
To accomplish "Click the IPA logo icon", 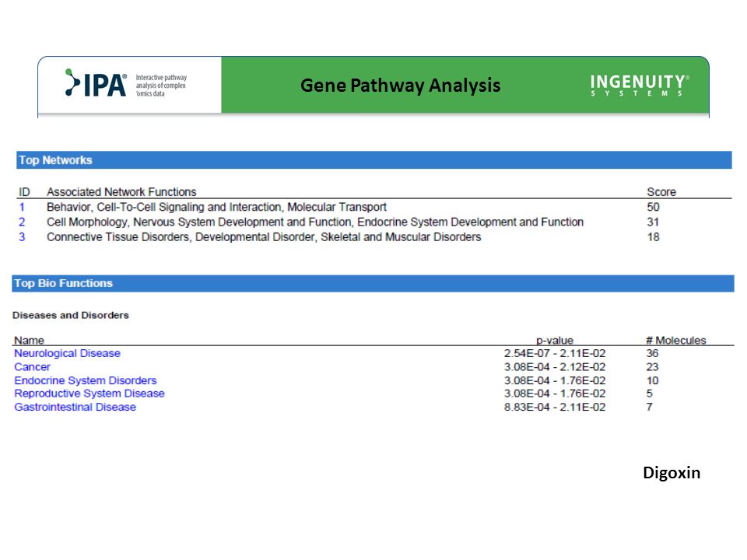I will 96,84.
